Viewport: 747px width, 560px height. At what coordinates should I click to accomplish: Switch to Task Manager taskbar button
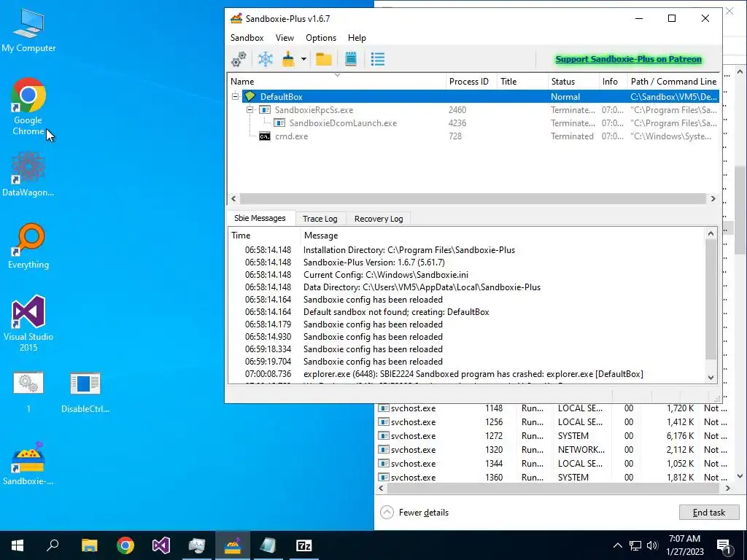click(197, 545)
